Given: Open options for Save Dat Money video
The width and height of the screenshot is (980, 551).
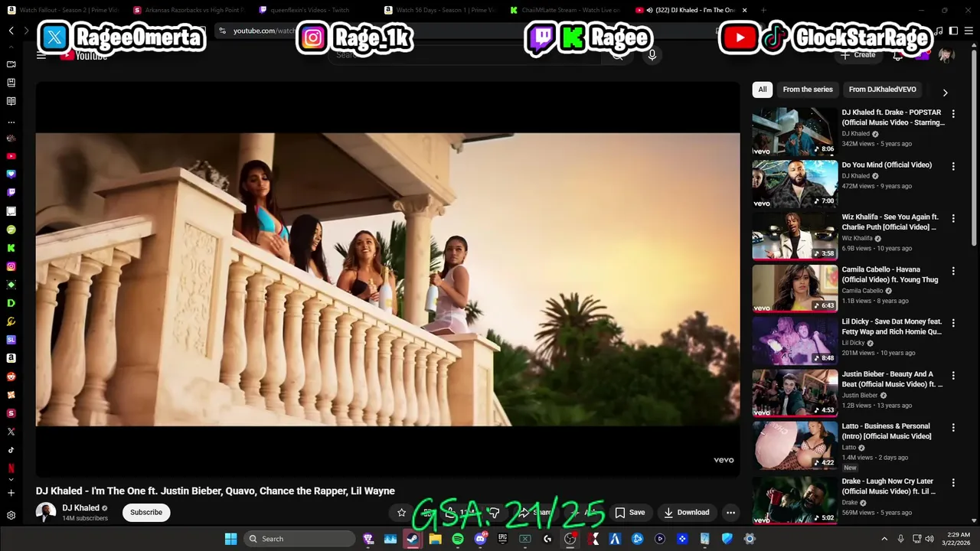Looking at the screenshot, I should 953,323.
